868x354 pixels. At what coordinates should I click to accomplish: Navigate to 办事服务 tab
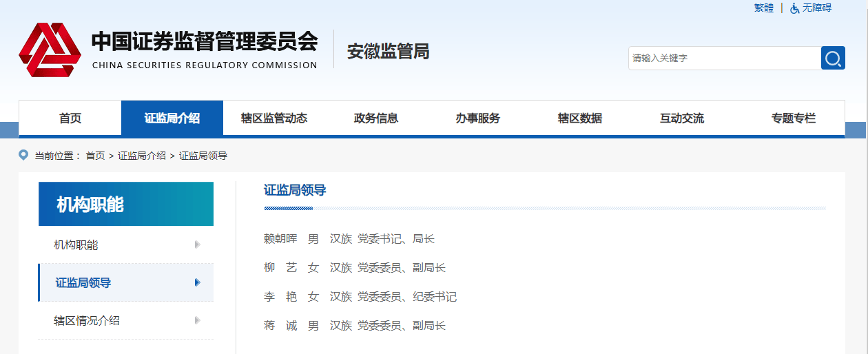[x=478, y=118]
